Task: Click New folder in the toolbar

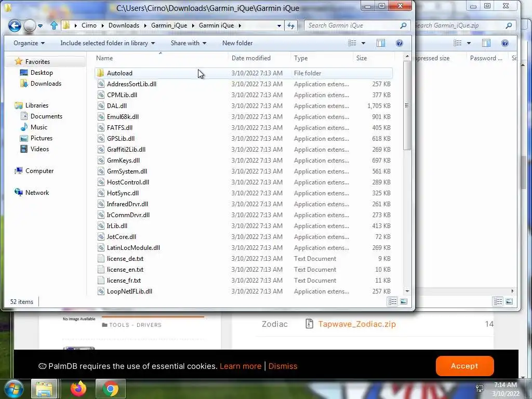Action: click(237, 43)
